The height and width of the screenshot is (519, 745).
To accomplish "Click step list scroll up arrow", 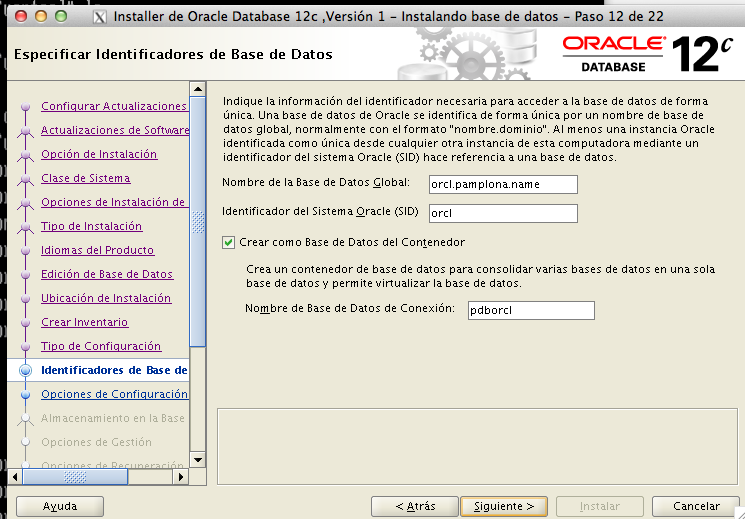I will pos(198,89).
